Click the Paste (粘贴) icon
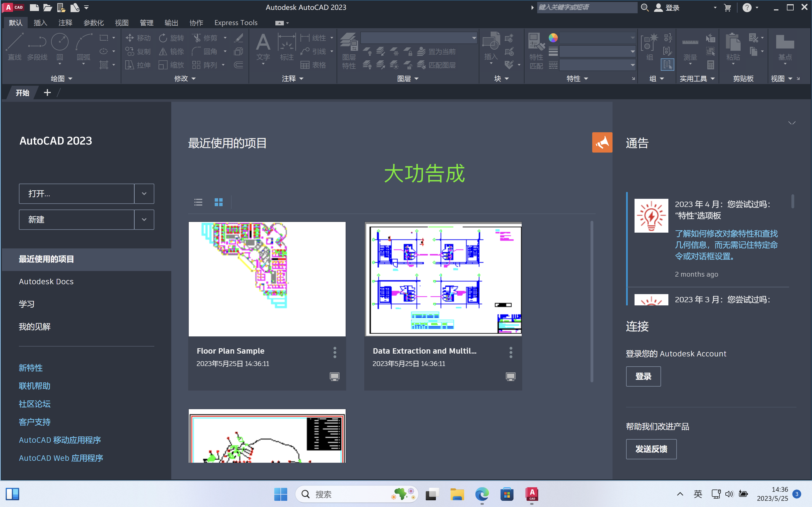The image size is (812, 507). pyautogui.click(x=733, y=47)
